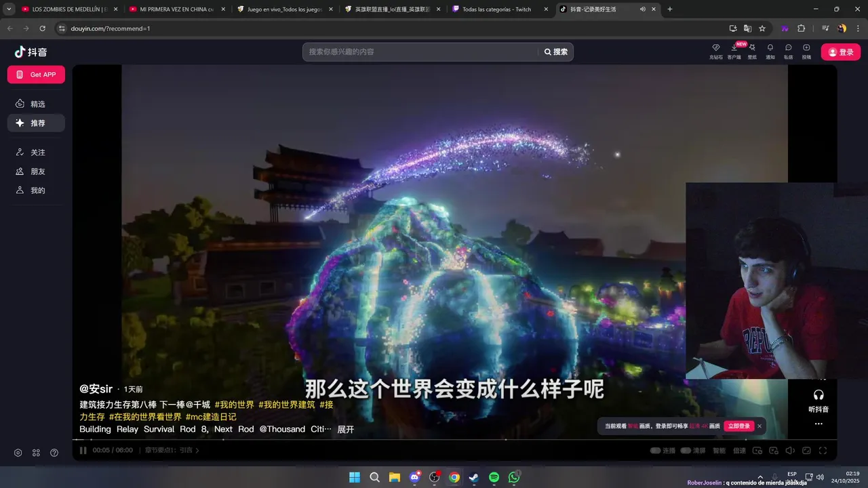868x488 pixels.
Task: Open Windows tray hidden icons chevron
Action: click(x=759, y=477)
